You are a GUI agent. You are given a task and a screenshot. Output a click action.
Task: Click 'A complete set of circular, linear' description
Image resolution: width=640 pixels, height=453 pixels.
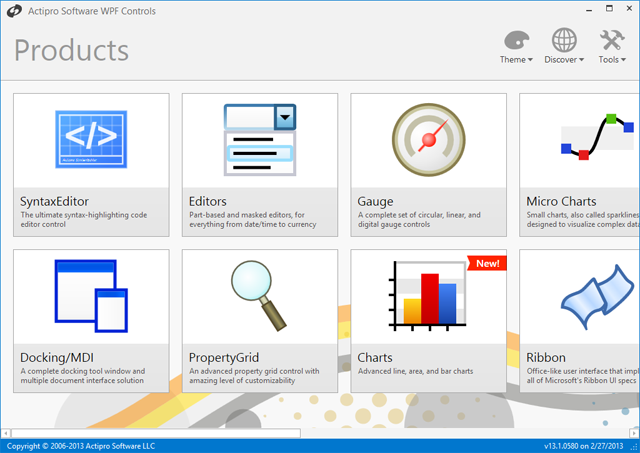pos(419,220)
